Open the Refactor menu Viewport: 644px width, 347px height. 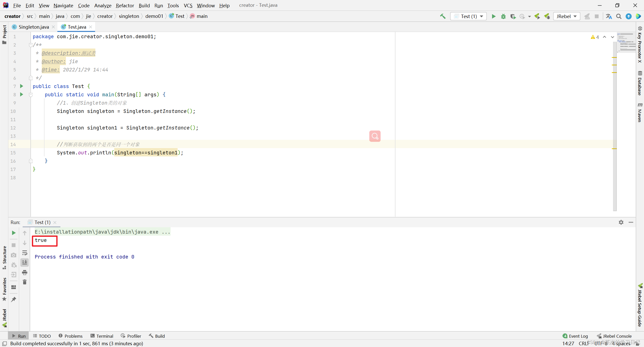coord(125,6)
